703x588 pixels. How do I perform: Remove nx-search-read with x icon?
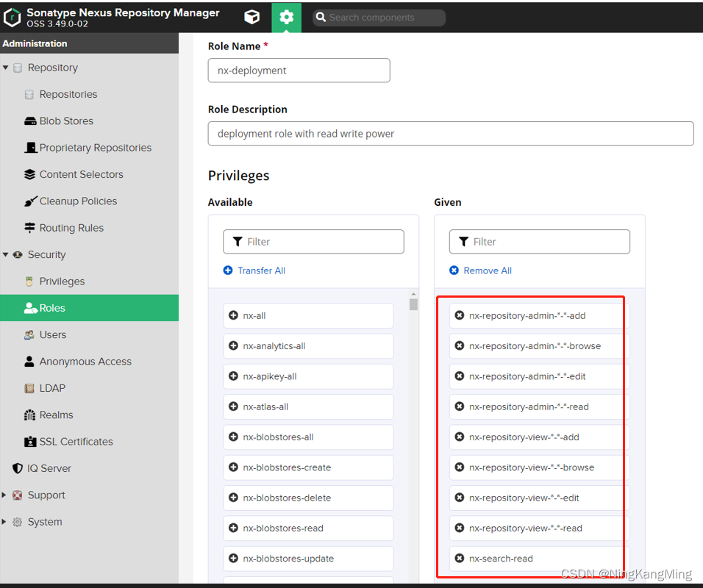[x=460, y=559]
